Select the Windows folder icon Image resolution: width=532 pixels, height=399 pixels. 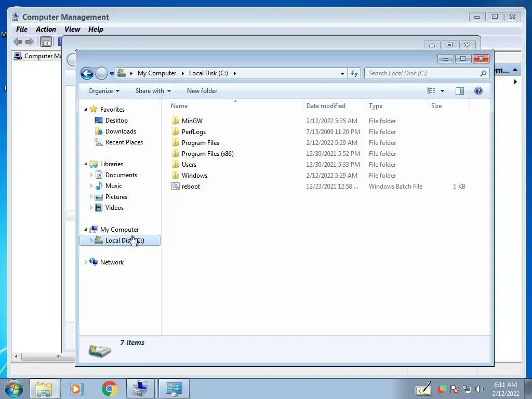point(176,175)
